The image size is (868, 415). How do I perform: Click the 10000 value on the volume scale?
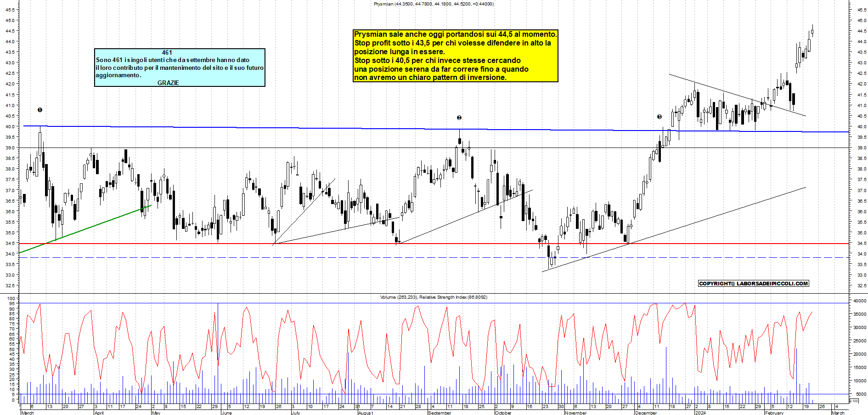coord(860,381)
